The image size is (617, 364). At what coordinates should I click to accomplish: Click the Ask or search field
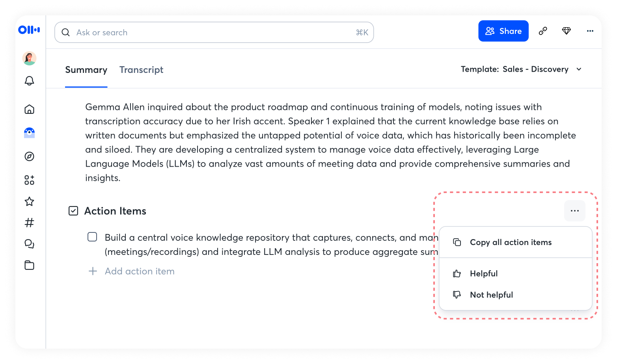tap(214, 32)
